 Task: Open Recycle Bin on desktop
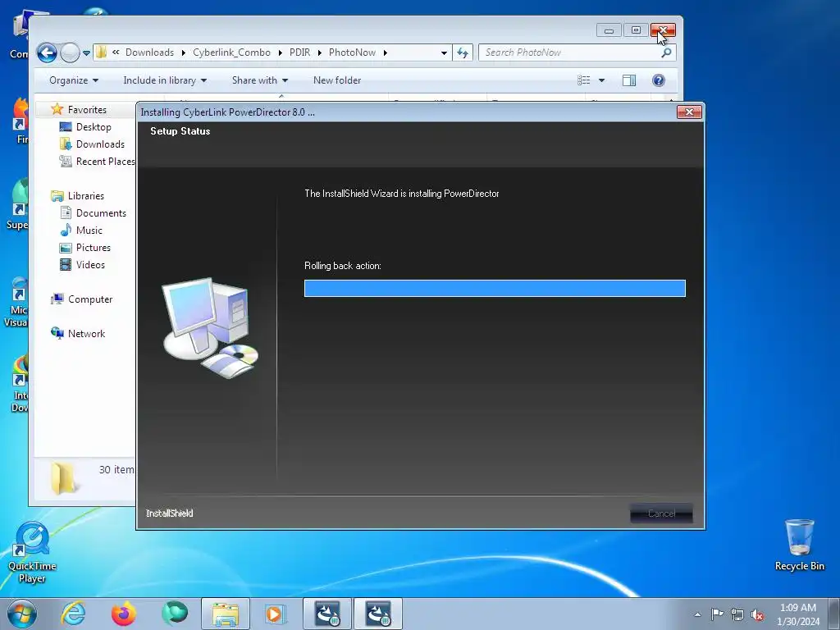coord(799,546)
